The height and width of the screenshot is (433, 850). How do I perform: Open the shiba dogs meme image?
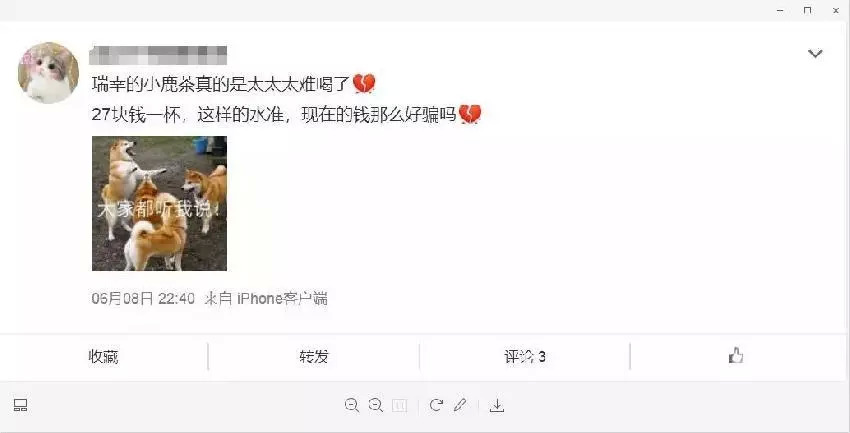tap(159, 203)
